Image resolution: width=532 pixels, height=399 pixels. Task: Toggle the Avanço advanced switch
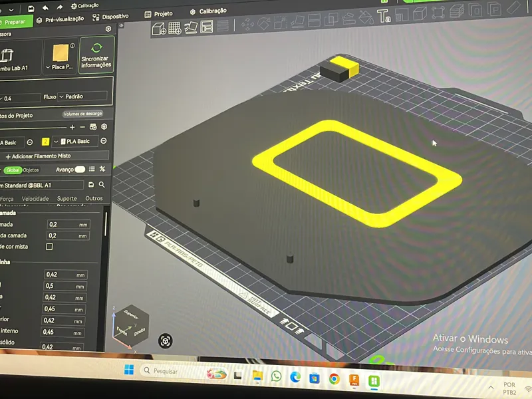pyautogui.click(x=80, y=169)
